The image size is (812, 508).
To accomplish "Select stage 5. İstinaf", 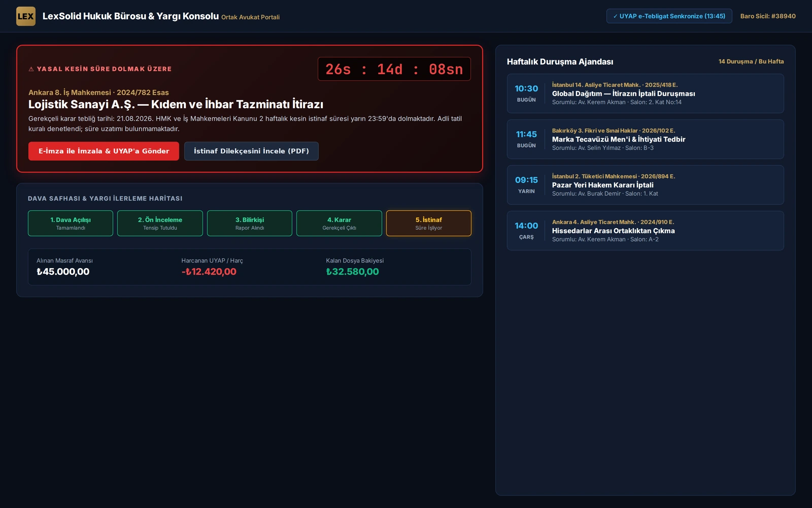I will tap(429, 224).
